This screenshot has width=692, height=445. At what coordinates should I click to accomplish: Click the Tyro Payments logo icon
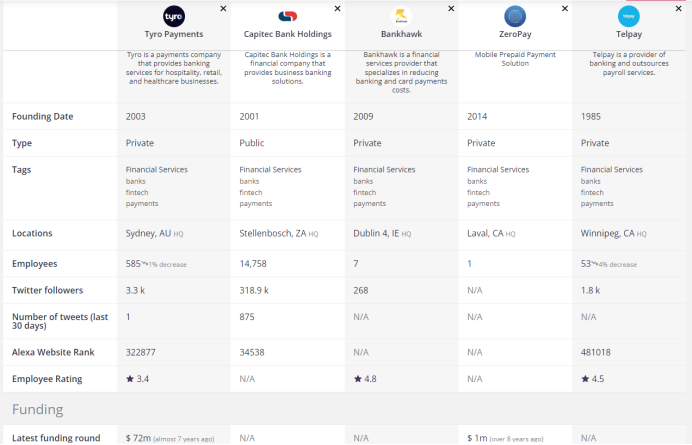click(x=174, y=16)
